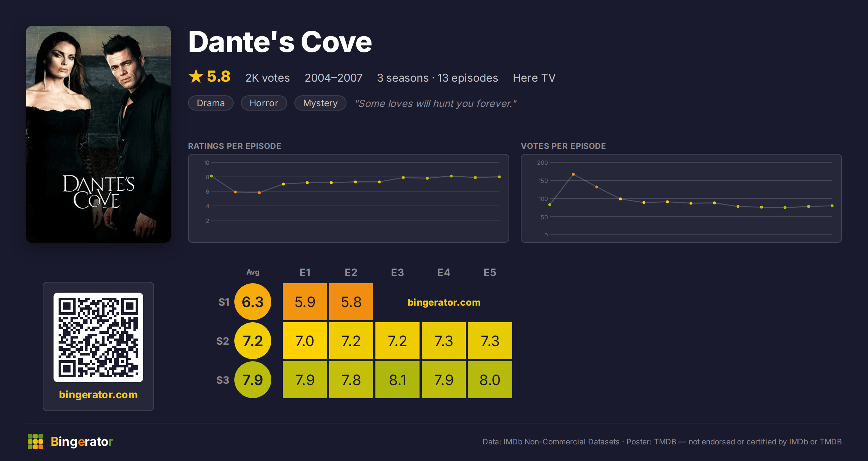Select the S2 average 7.2 circle
The height and width of the screenshot is (461, 868).
pos(253,341)
